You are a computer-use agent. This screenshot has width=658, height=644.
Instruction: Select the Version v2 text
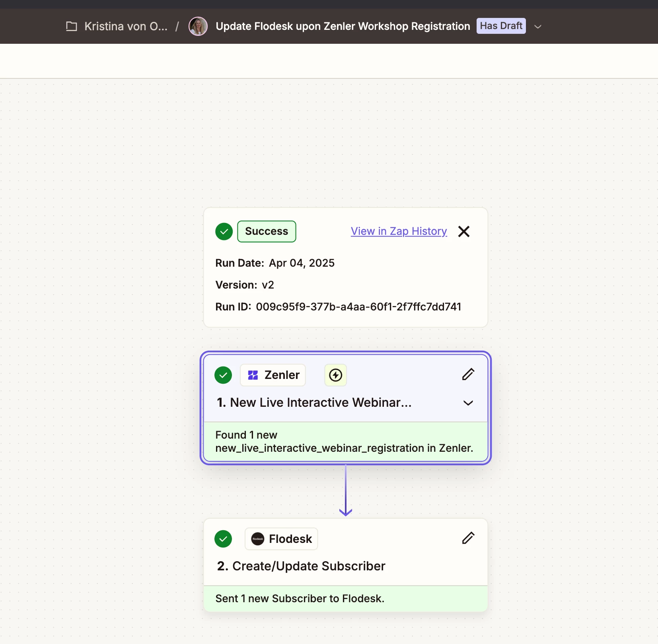point(245,285)
